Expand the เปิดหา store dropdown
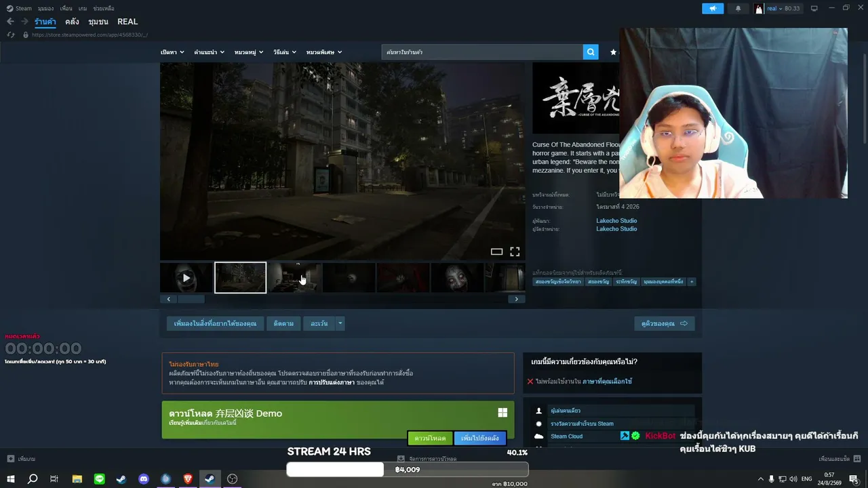 (x=172, y=52)
